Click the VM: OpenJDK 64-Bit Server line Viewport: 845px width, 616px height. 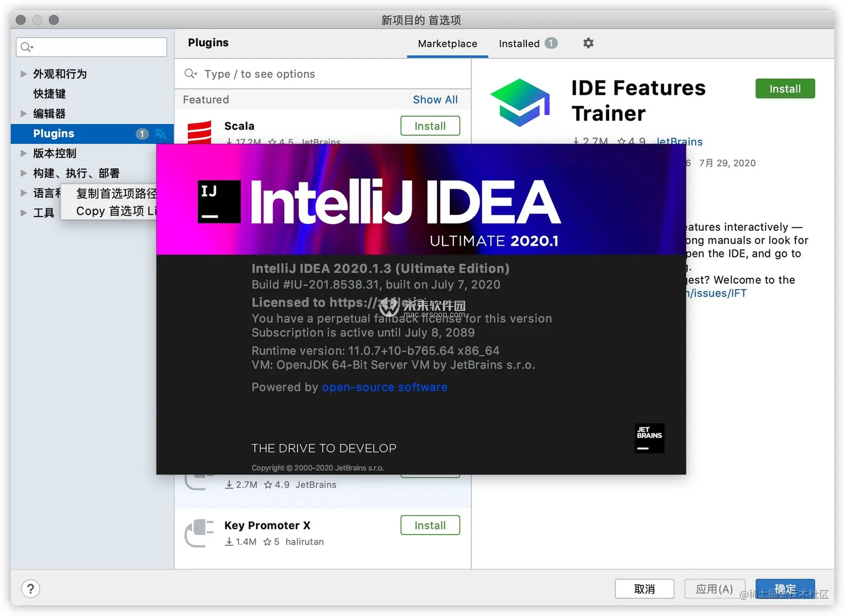coord(393,365)
